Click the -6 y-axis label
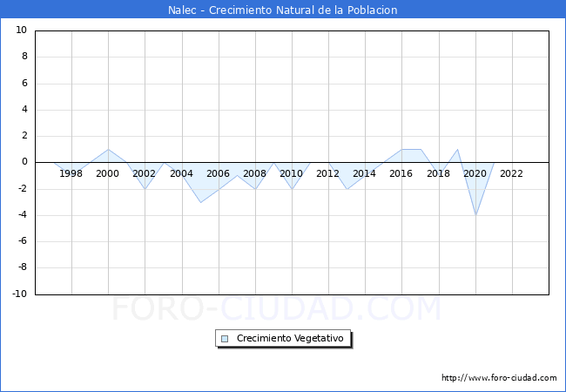This screenshot has width=566, height=392. point(24,241)
